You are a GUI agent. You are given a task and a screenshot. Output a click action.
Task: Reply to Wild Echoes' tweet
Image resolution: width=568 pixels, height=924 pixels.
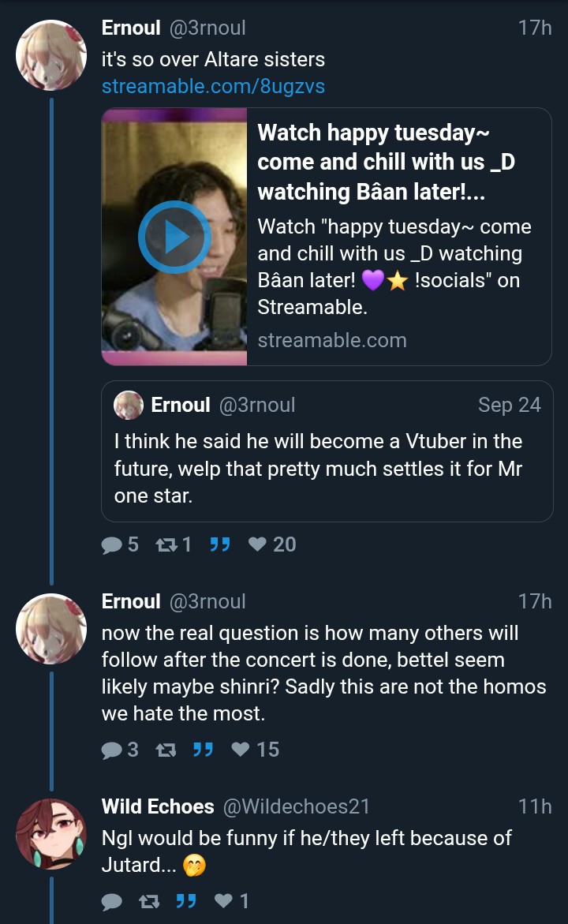tap(112, 901)
